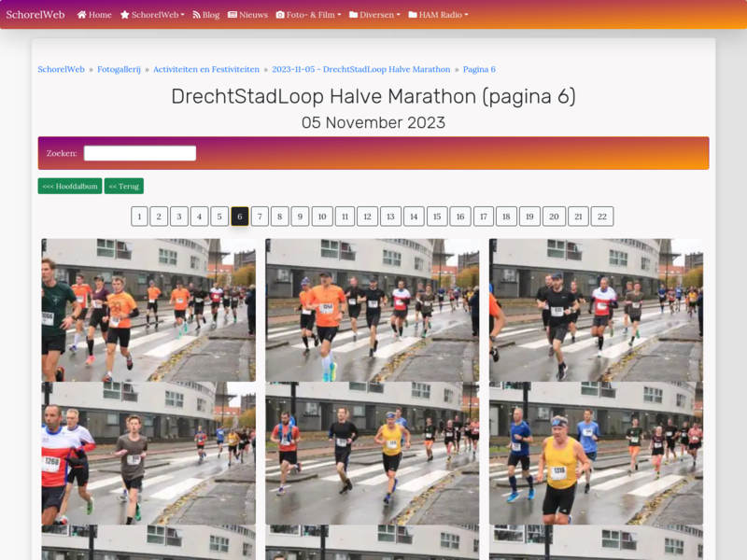Go to gallery page 9
The width and height of the screenshot is (747, 560).
coord(300,217)
